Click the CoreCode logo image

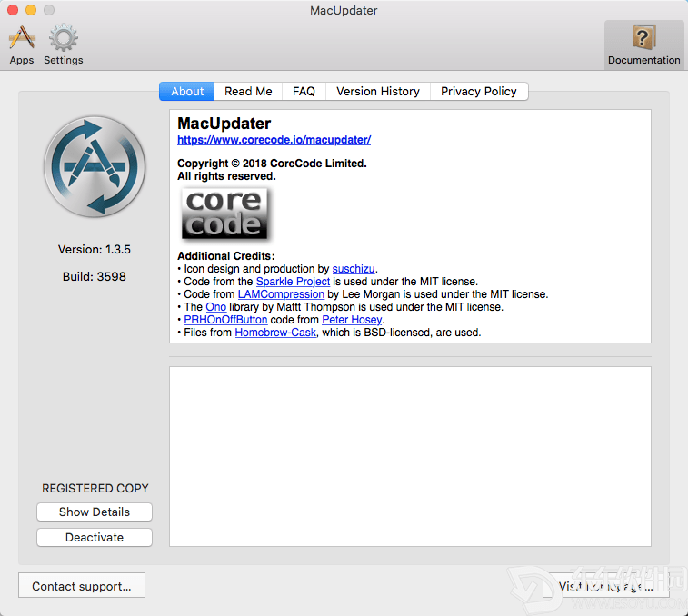tap(224, 214)
